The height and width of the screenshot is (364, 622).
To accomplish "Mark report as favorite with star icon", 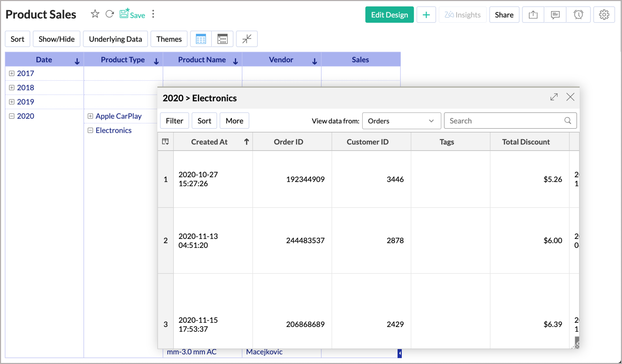I will point(95,14).
